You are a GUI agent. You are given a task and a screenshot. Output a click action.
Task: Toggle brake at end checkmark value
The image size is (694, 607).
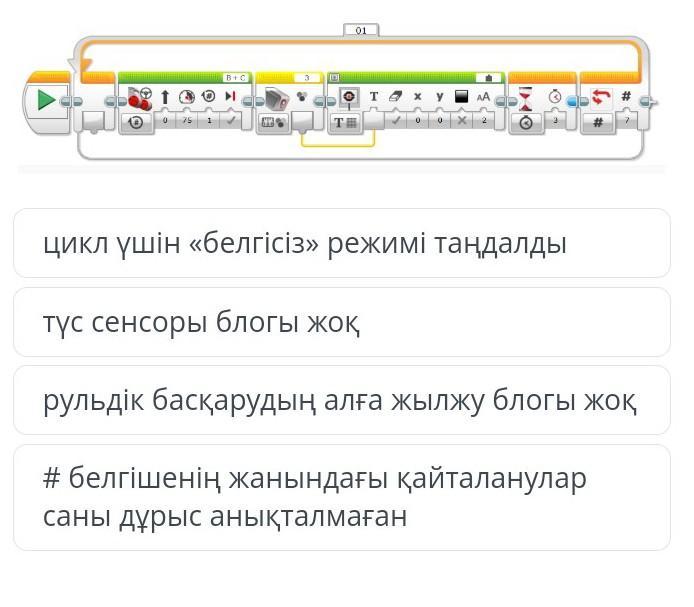point(231,120)
